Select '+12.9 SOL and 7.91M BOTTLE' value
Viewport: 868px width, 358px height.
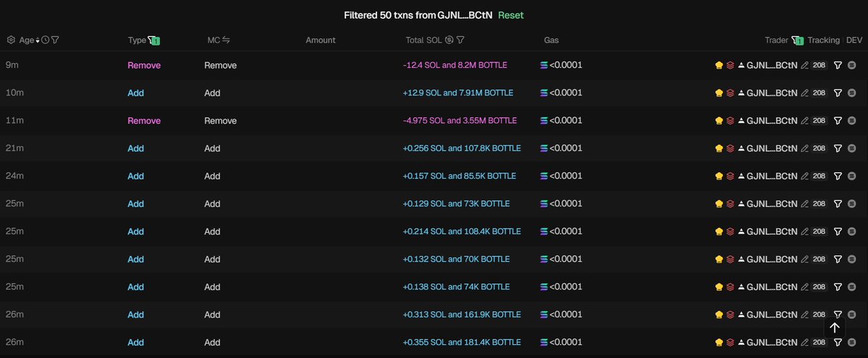point(458,93)
